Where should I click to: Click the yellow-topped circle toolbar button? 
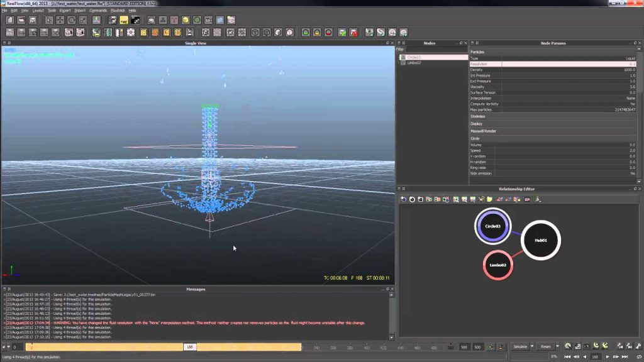[317, 33]
